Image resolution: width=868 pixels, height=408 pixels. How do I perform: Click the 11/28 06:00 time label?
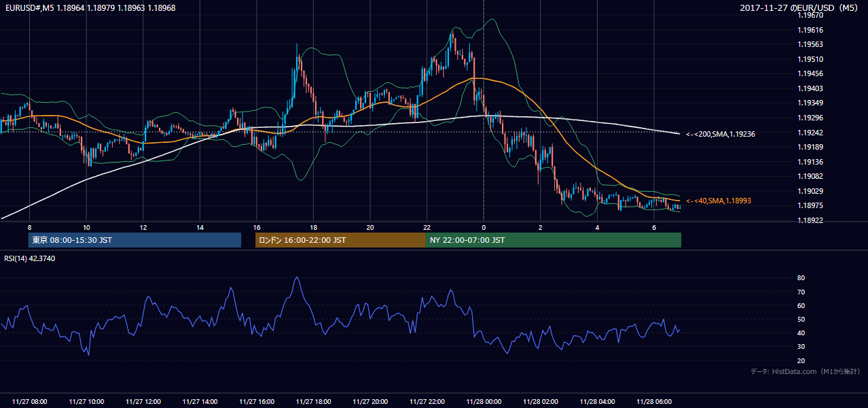click(x=653, y=402)
